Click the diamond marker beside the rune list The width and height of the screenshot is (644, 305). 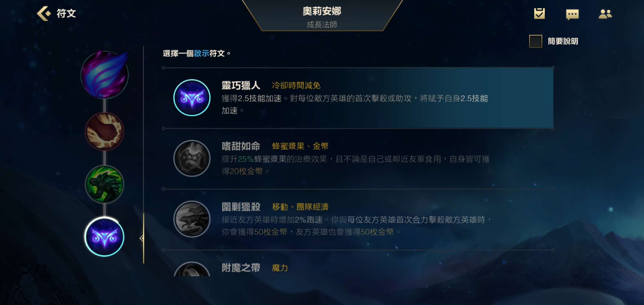click(142, 238)
